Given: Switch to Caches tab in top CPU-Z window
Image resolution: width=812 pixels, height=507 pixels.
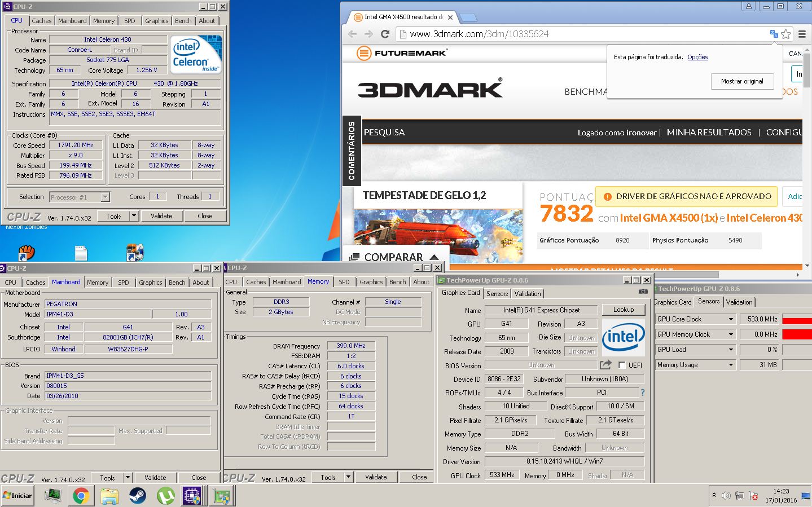Looking at the screenshot, I should [x=41, y=21].
